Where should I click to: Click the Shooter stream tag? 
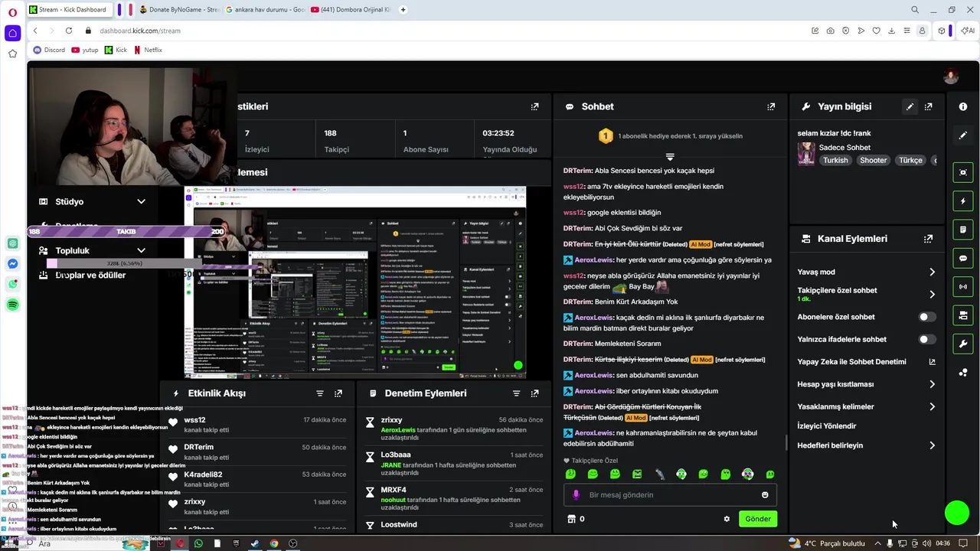[873, 161]
